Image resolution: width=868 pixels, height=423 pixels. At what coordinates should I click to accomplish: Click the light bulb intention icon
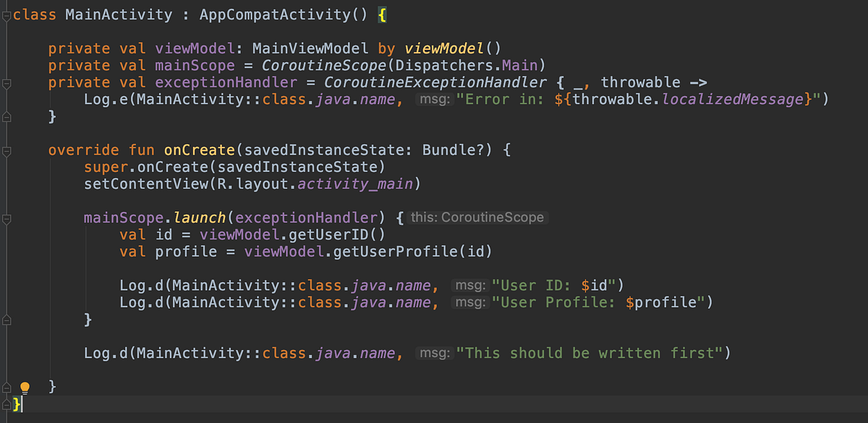coord(27,387)
